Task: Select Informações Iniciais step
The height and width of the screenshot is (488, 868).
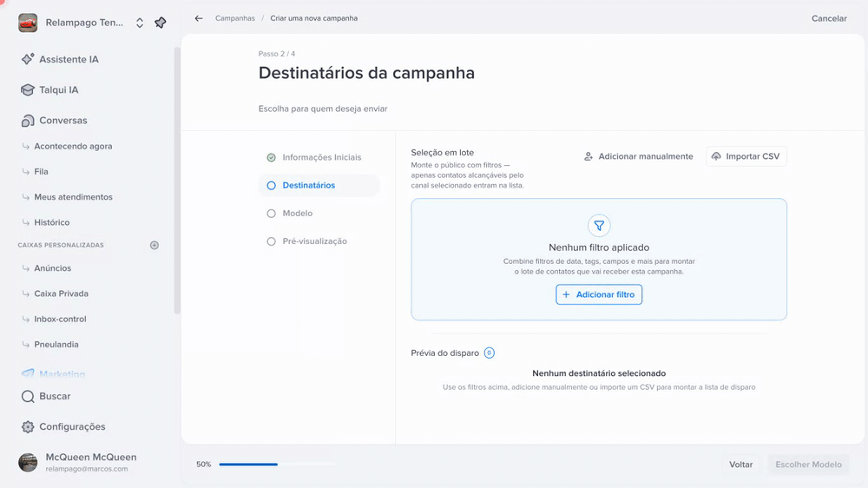Action: (319, 157)
